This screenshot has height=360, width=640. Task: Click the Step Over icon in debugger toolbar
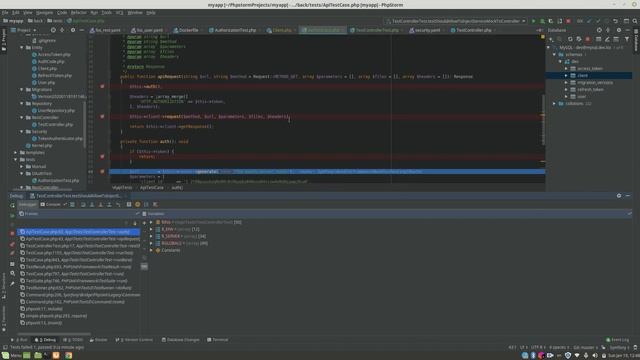83,204
